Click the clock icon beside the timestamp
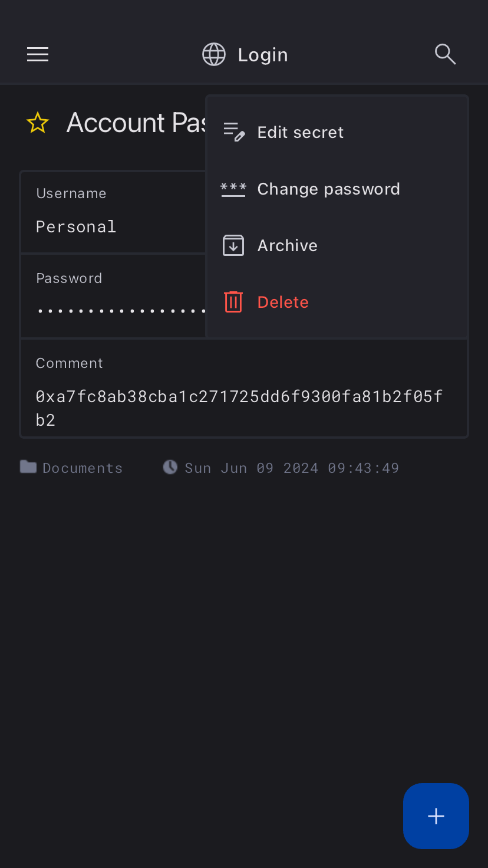This screenshot has width=488, height=868. coord(170,468)
